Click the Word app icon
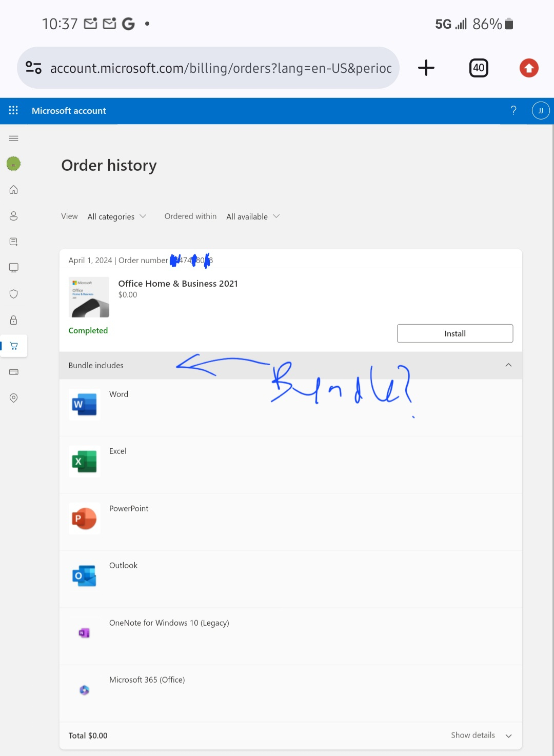554x756 pixels. pos(85,405)
